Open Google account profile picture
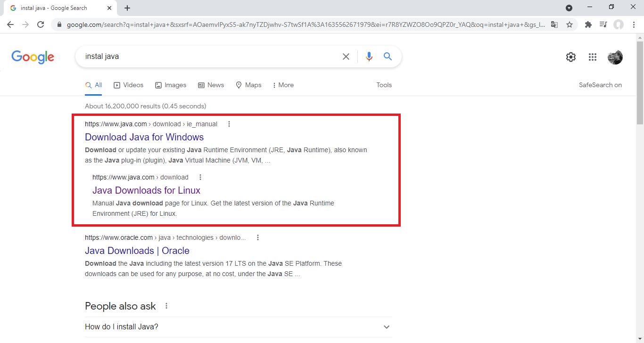Viewport: 644px width, 343px height. pyautogui.click(x=615, y=57)
